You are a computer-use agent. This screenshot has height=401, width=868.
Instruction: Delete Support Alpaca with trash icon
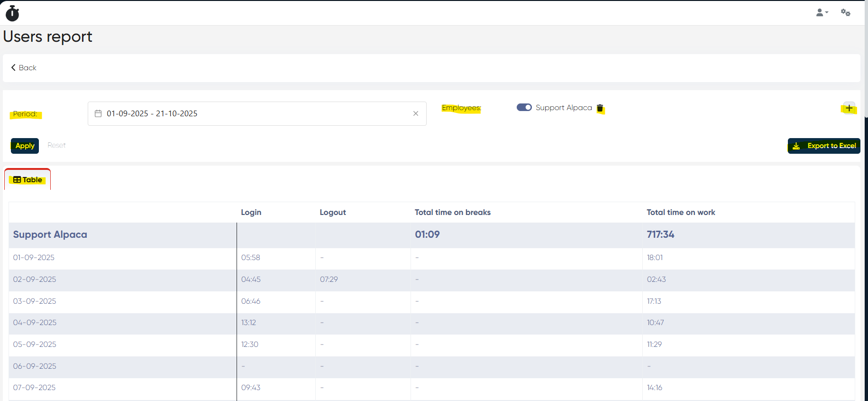(600, 109)
